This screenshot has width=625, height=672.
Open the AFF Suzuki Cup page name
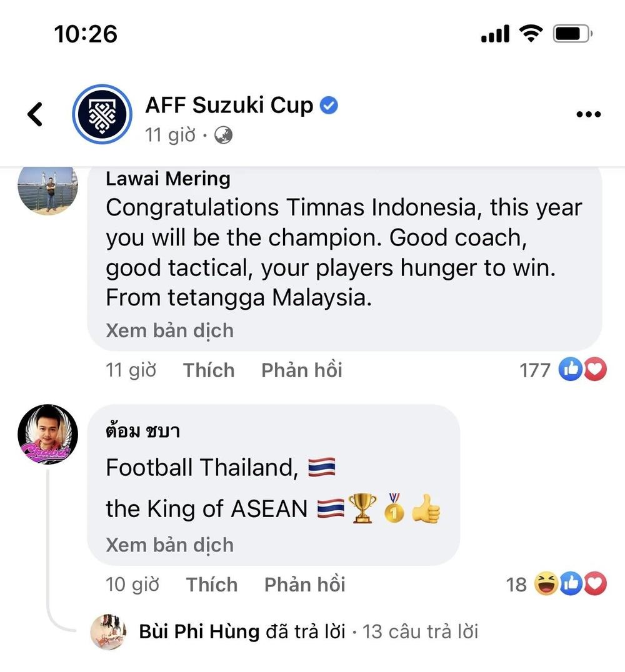pos(229,106)
